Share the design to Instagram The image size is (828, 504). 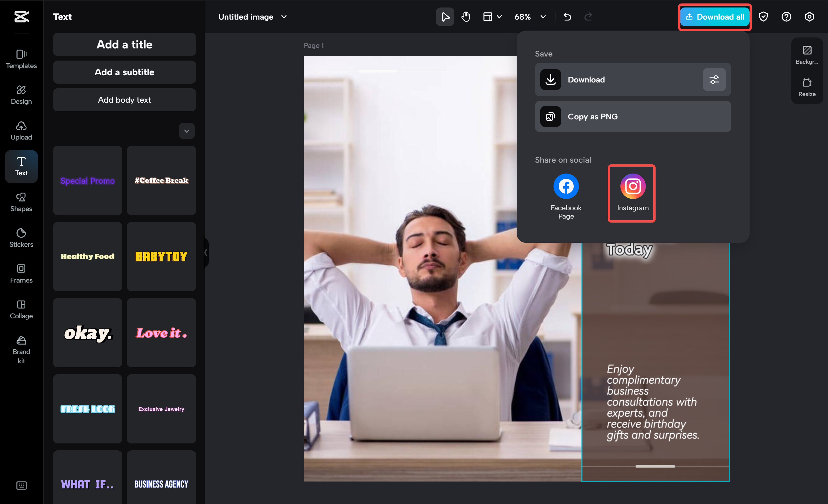pyautogui.click(x=632, y=193)
